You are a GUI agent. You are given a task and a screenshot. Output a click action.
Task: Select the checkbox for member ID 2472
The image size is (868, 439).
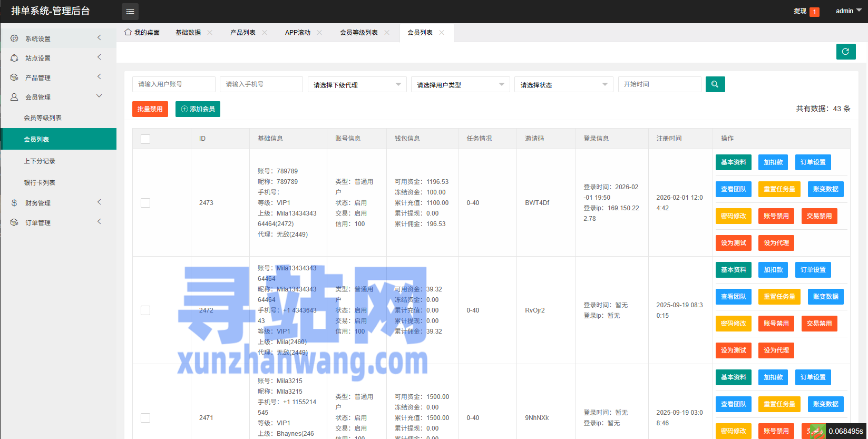[x=145, y=310]
